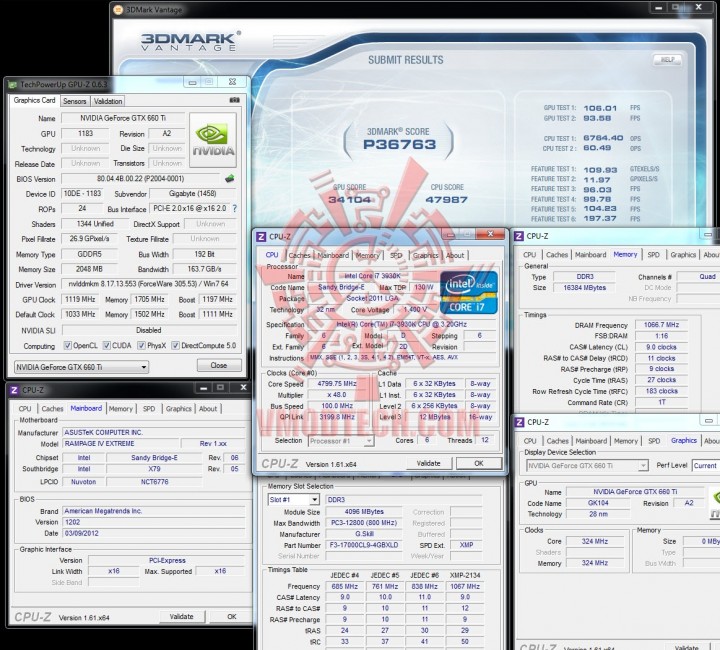This screenshot has height=650, width=720.
Task: Click the Code Name value GK104
Action: coord(598,503)
